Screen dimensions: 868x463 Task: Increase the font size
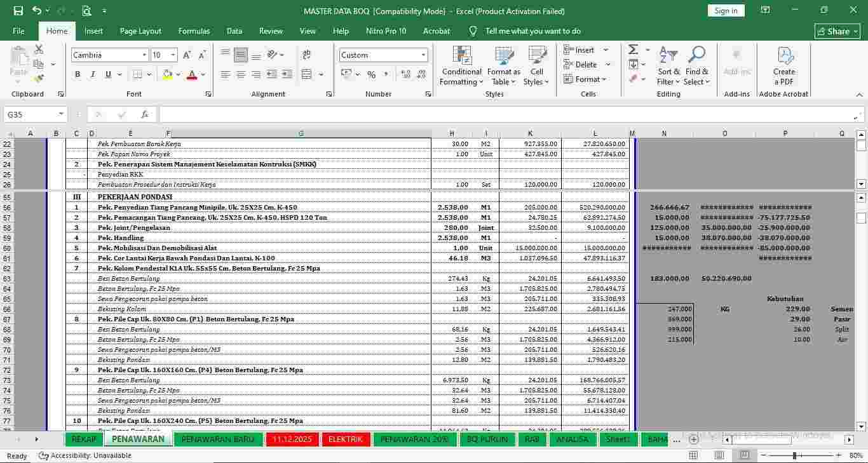(x=187, y=55)
